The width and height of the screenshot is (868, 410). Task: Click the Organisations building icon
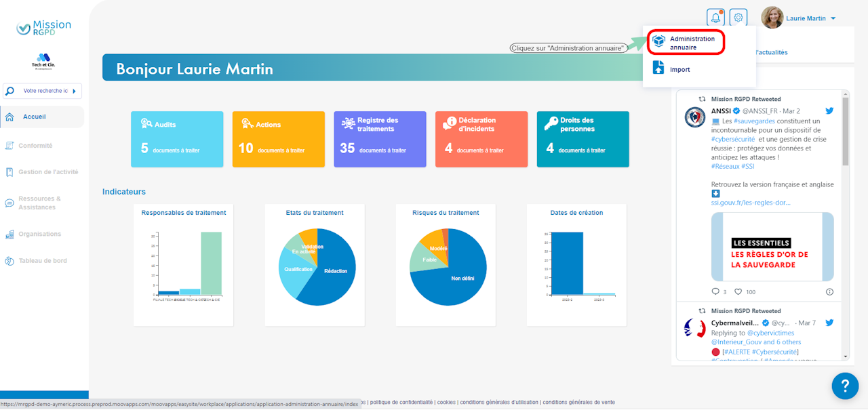(9, 234)
